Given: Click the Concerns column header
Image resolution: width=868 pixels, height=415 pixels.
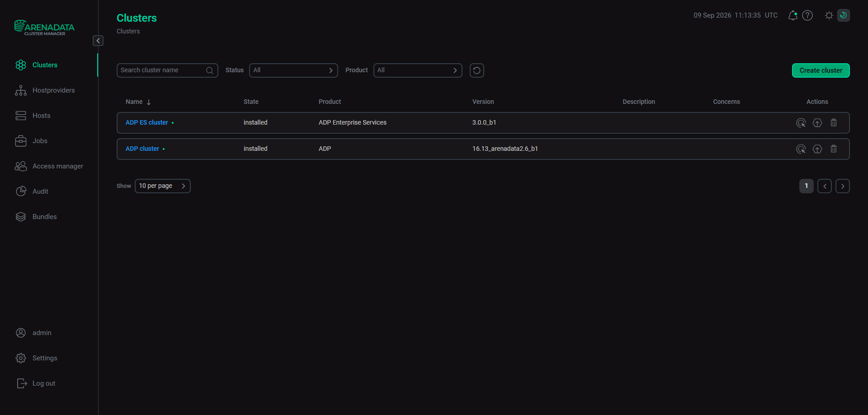Looking at the screenshot, I should (726, 102).
